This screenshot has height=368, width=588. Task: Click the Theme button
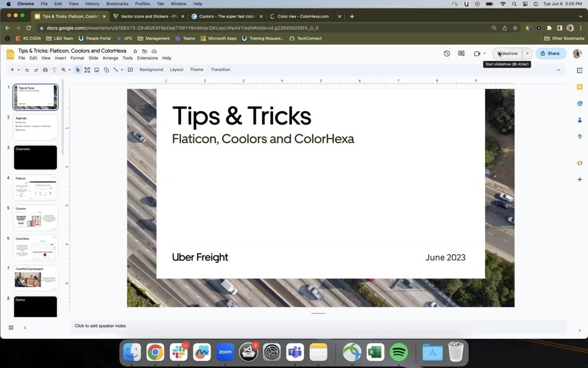tap(196, 69)
